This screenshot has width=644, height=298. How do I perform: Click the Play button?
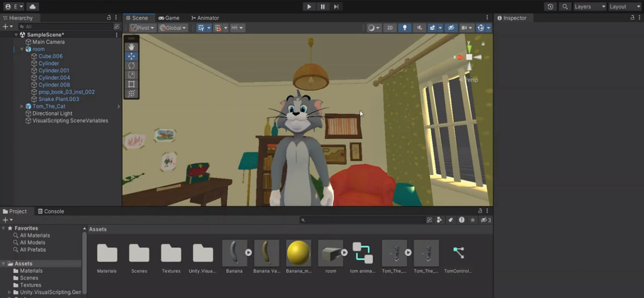(x=309, y=7)
